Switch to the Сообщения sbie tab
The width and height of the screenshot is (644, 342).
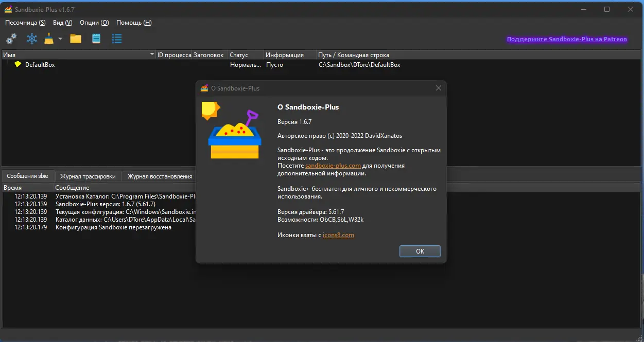click(27, 176)
